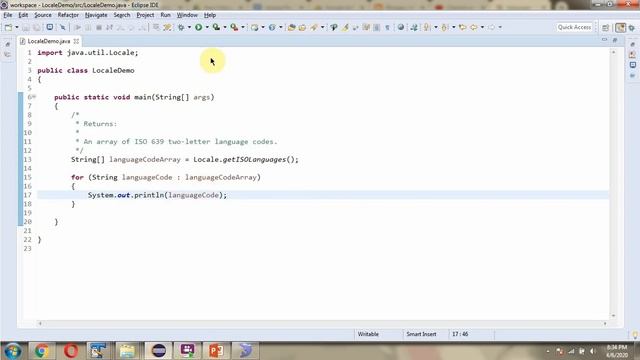Select the LocaleDemo.java editor tab
Screen dimensions: 640x360
(x=49, y=41)
